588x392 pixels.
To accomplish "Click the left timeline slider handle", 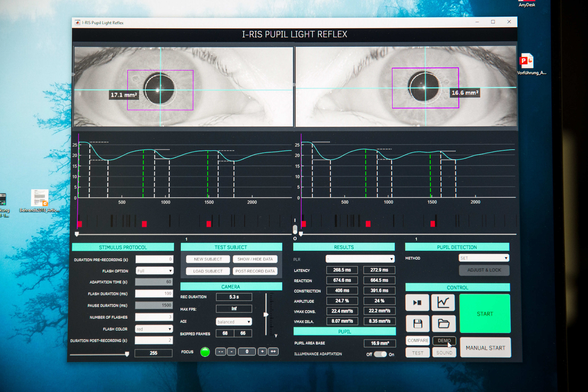I will tap(77, 234).
